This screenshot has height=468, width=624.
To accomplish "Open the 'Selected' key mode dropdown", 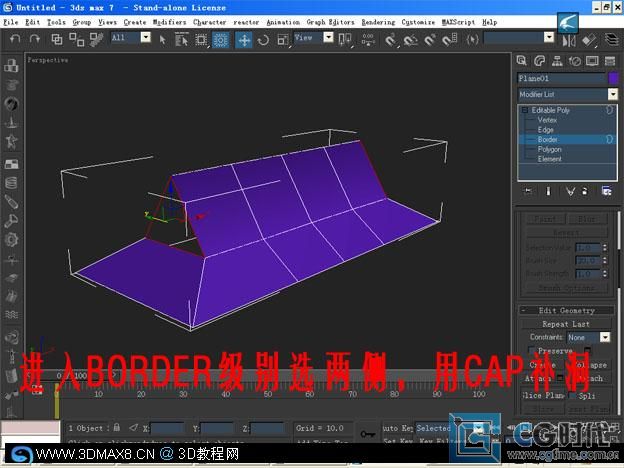I will coord(450,428).
